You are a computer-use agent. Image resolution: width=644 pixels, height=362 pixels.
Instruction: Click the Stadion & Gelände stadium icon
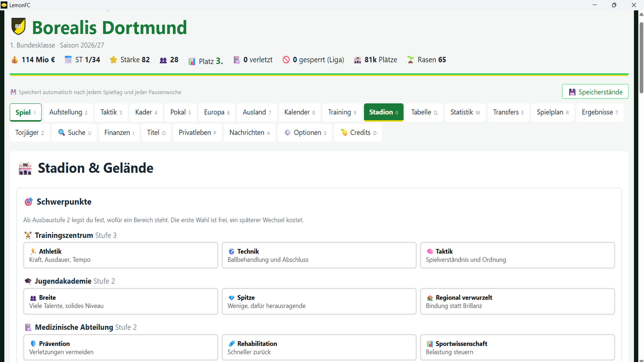(x=25, y=168)
